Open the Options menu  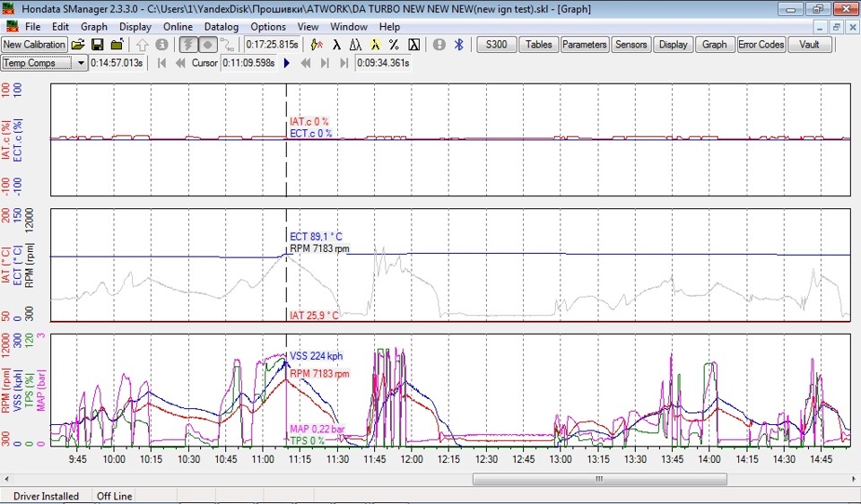pyautogui.click(x=268, y=26)
